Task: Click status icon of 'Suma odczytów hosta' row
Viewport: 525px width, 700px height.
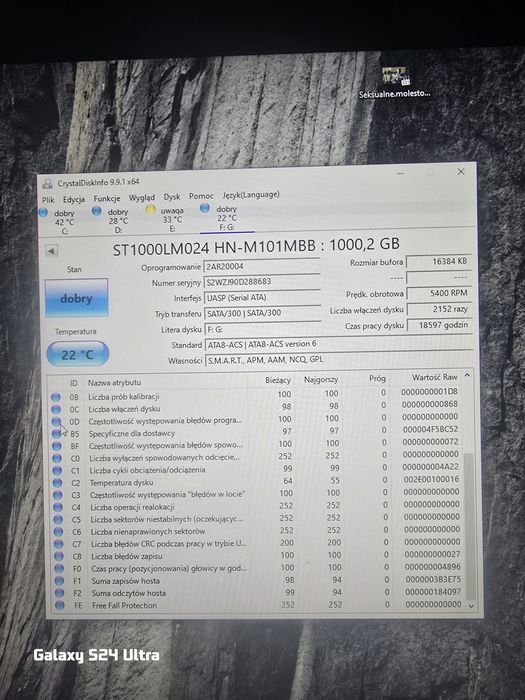Action: click(x=59, y=593)
